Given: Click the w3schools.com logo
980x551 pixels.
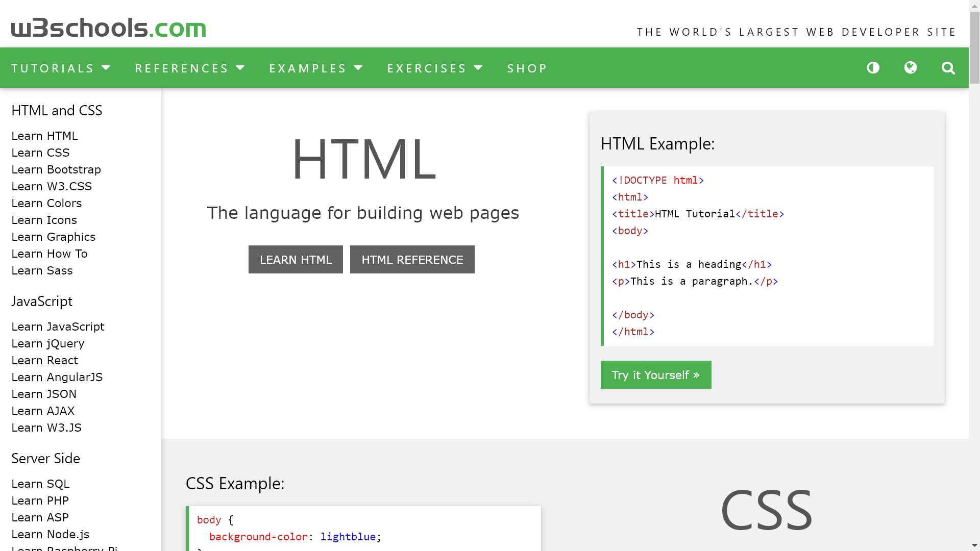Looking at the screenshot, I should pyautogui.click(x=108, y=28).
